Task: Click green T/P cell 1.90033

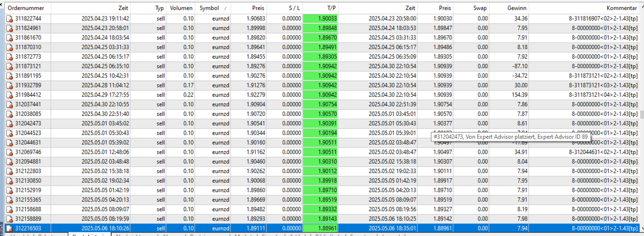Action: pyautogui.click(x=321, y=18)
